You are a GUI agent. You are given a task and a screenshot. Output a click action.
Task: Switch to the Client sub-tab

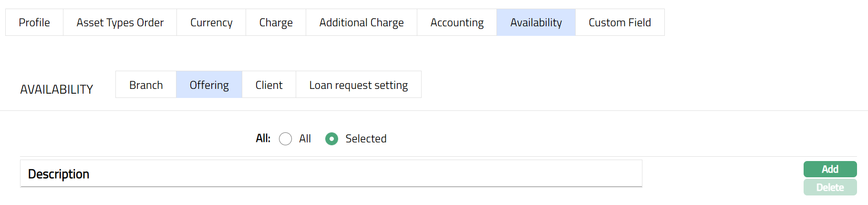click(x=269, y=85)
